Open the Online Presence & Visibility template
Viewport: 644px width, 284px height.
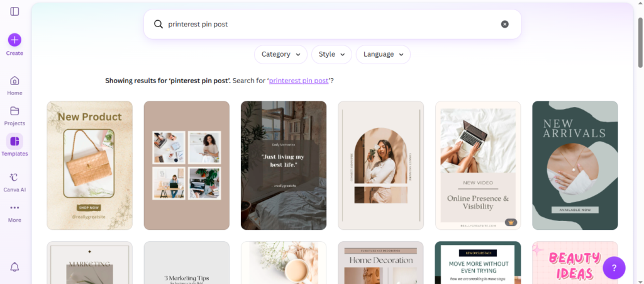478,165
